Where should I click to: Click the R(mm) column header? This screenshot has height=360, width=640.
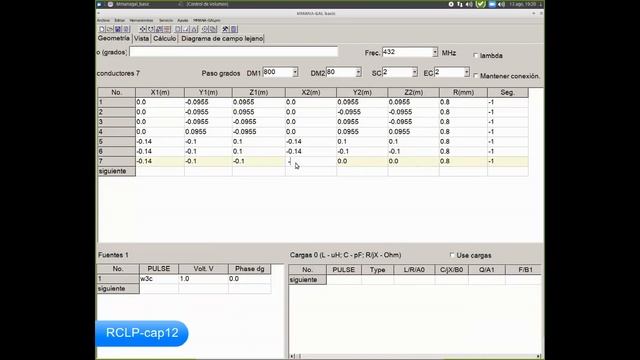[463, 93]
